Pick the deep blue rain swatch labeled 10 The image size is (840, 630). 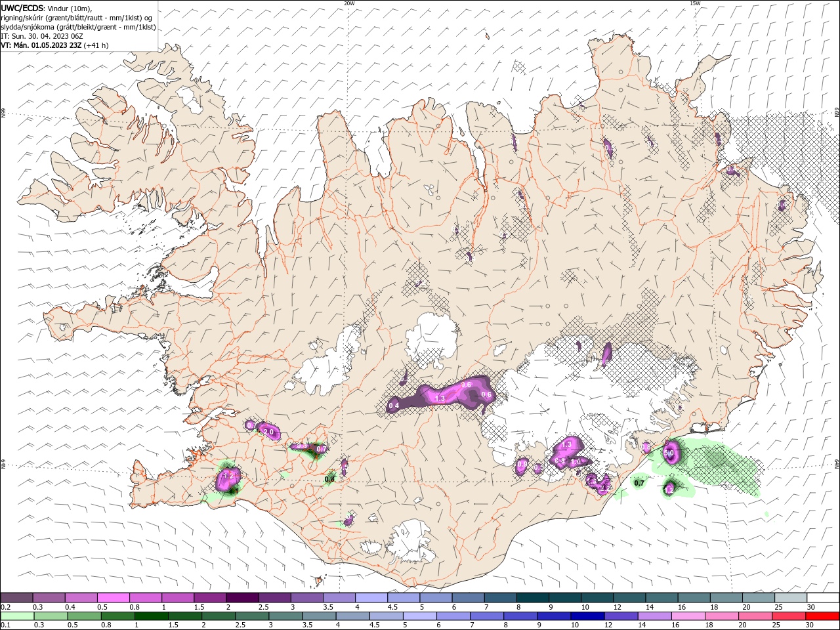point(587,616)
